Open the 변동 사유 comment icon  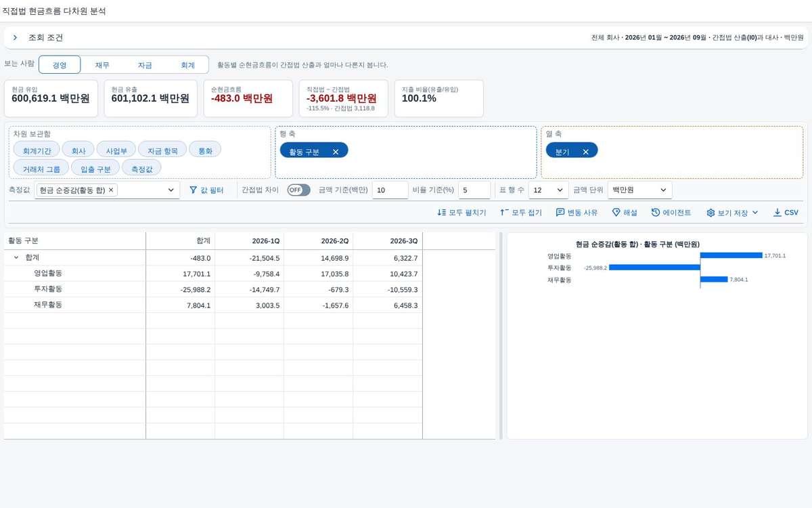click(x=560, y=213)
